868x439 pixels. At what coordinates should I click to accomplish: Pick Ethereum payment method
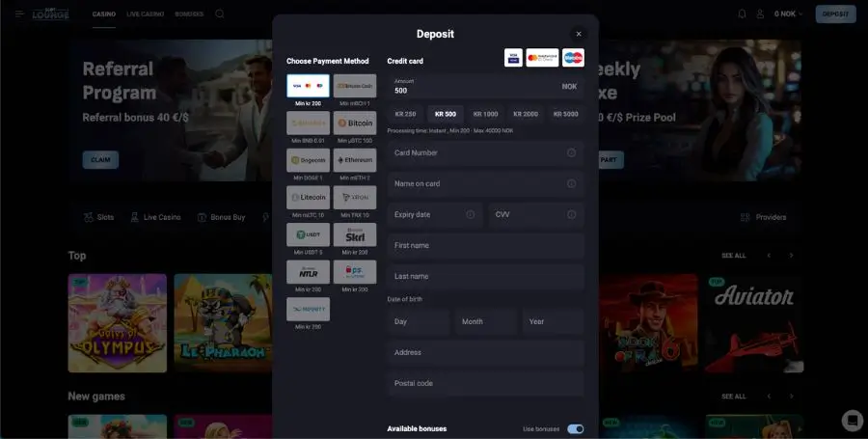point(355,160)
